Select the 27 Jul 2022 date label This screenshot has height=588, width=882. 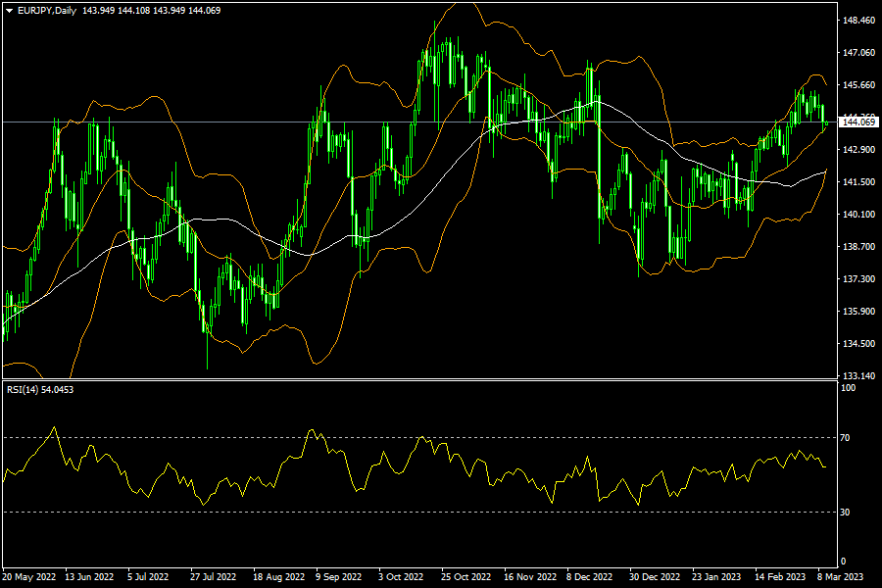click(213, 577)
